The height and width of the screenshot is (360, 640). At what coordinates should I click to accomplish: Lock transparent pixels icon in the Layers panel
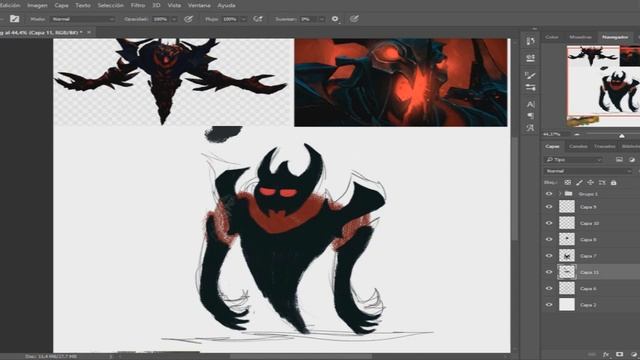click(567, 182)
